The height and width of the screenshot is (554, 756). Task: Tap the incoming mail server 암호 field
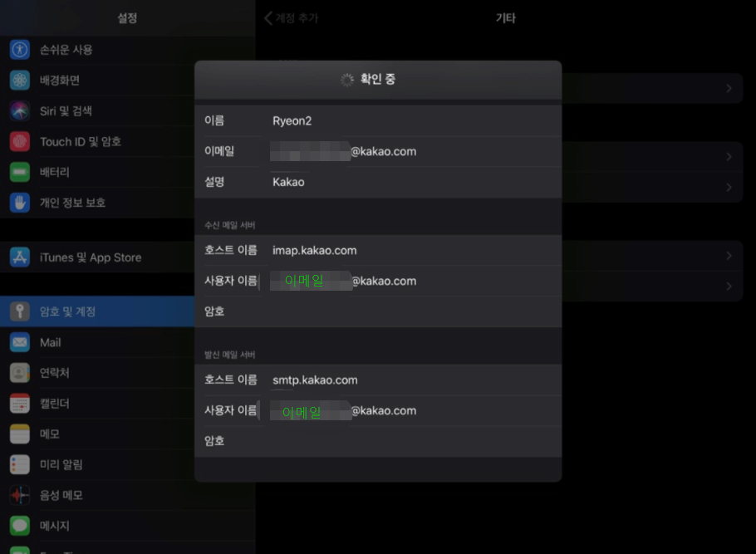point(378,311)
